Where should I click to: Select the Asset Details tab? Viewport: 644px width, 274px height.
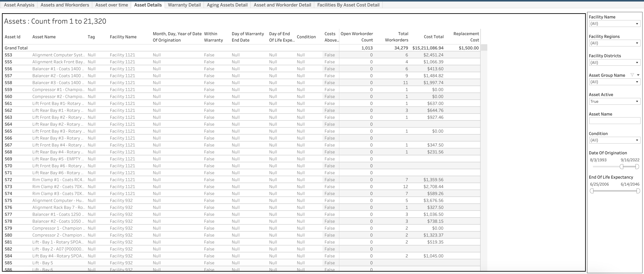[148, 5]
